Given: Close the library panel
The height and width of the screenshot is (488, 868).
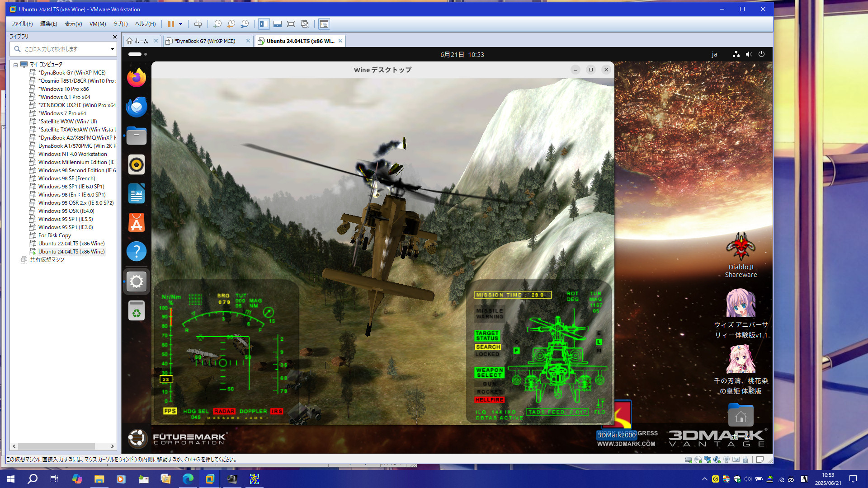Looking at the screenshot, I should tap(114, 37).
